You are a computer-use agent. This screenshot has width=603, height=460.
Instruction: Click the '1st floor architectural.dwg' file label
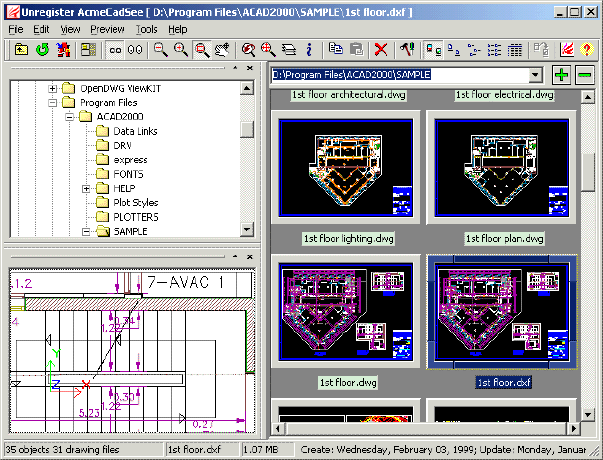[349, 95]
